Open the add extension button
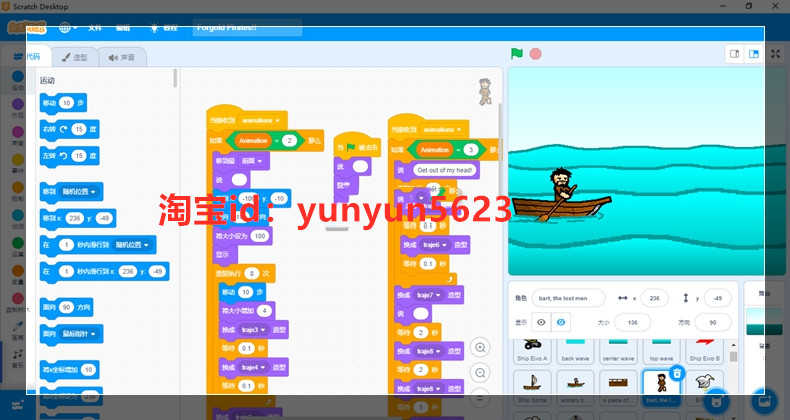The image size is (790, 420). [17, 404]
